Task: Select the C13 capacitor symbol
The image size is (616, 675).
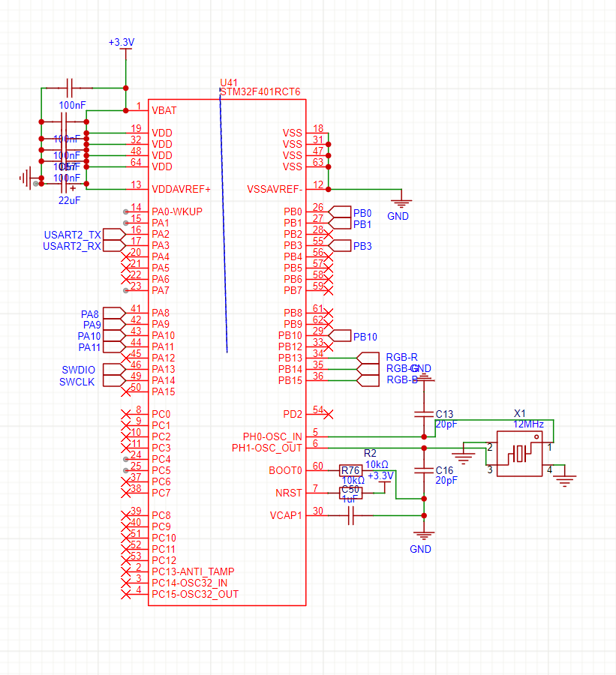Action: [x=424, y=414]
